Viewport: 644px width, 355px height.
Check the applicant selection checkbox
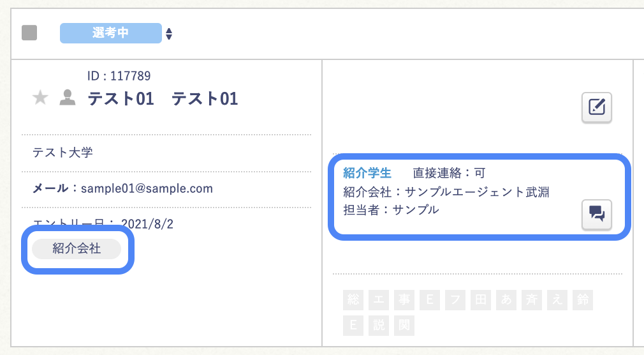click(29, 33)
